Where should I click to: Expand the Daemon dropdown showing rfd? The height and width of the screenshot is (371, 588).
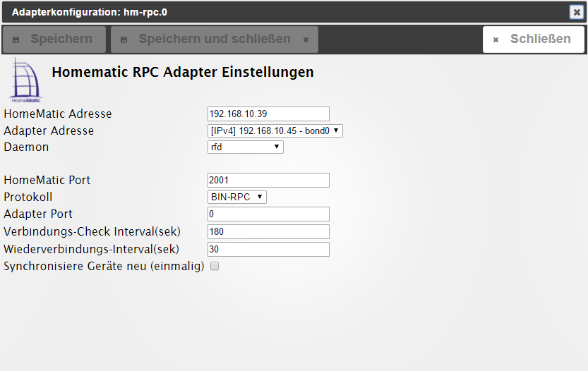click(x=245, y=147)
